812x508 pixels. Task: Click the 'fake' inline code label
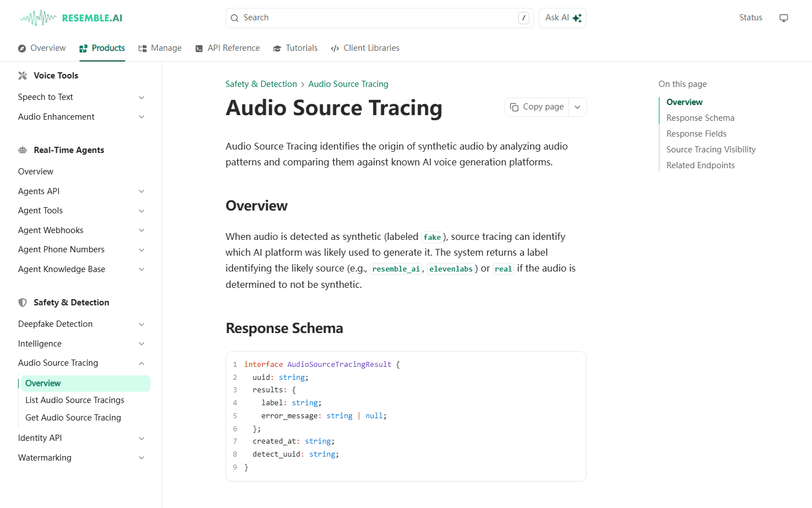pyautogui.click(x=433, y=237)
